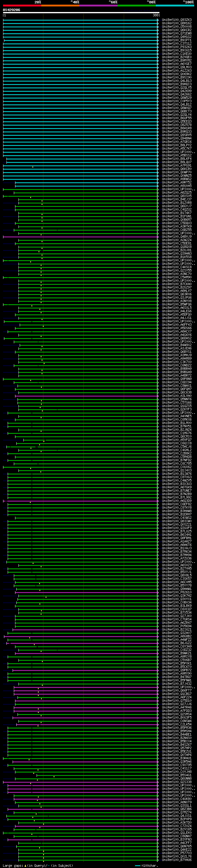197x868 pixels.
Task: Select label UniRef100_Q4BVJ9
Action: pyautogui.click(x=177, y=237)
